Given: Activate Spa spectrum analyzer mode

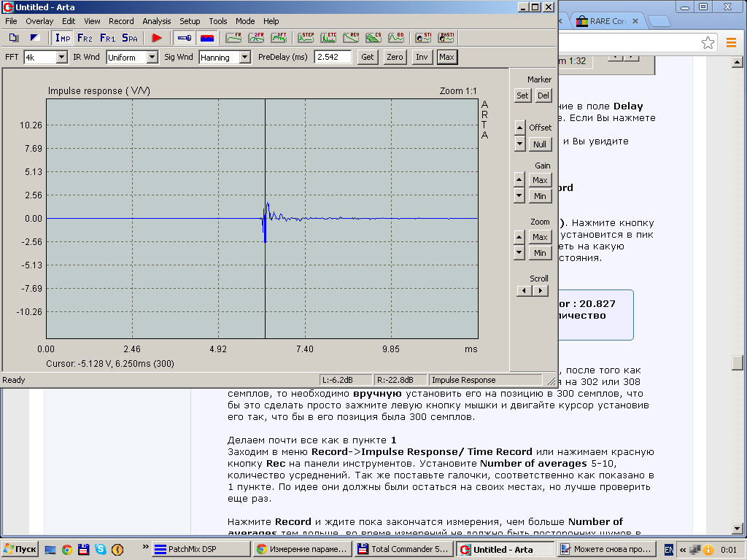Looking at the screenshot, I should click(x=129, y=38).
